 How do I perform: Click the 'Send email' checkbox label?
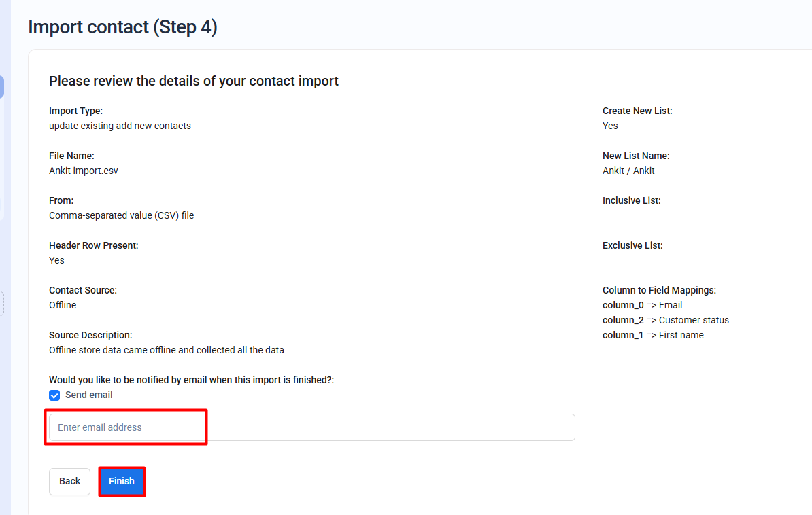tap(89, 395)
